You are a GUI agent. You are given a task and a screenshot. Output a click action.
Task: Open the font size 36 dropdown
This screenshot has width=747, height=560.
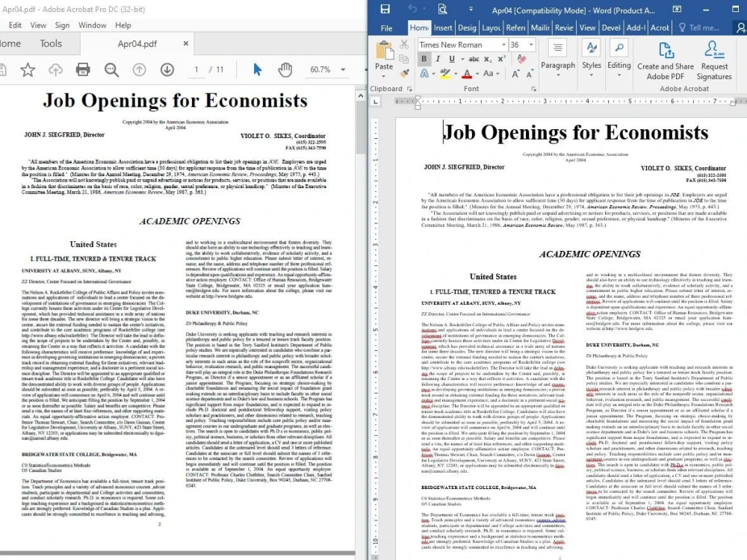(x=531, y=44)
